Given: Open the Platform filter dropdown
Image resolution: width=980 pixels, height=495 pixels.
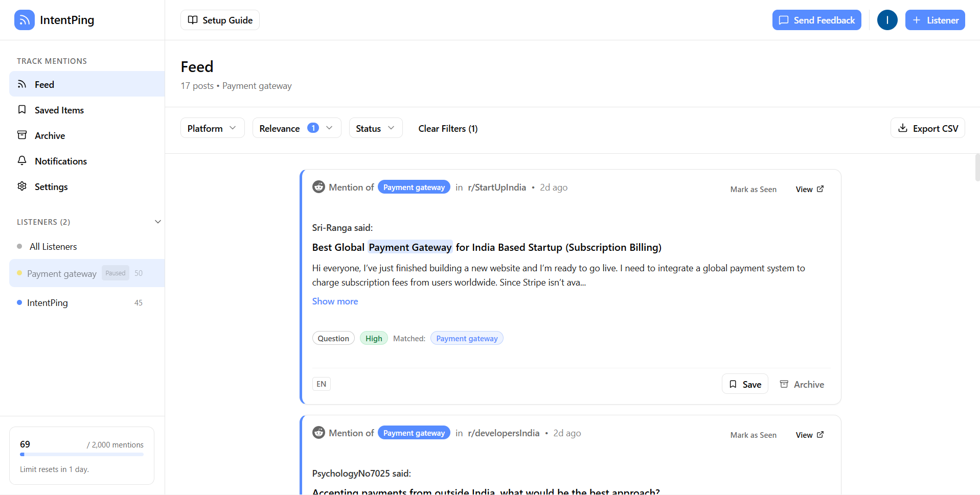Looking at the screenshot, I should point(212,128).
